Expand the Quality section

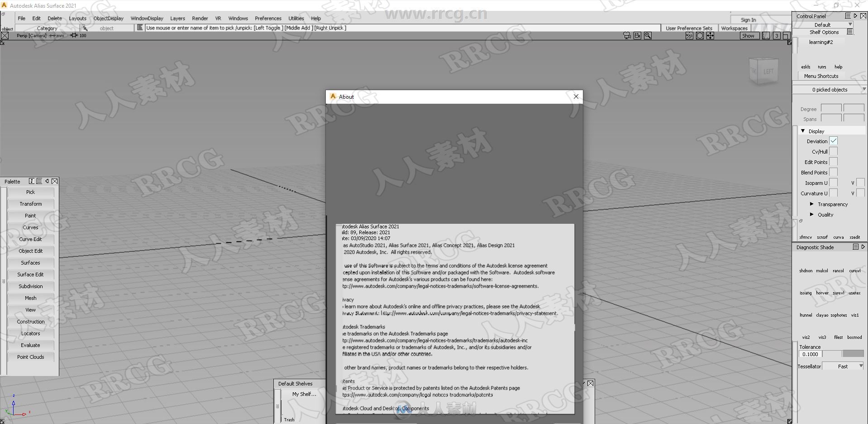point(812,215)
